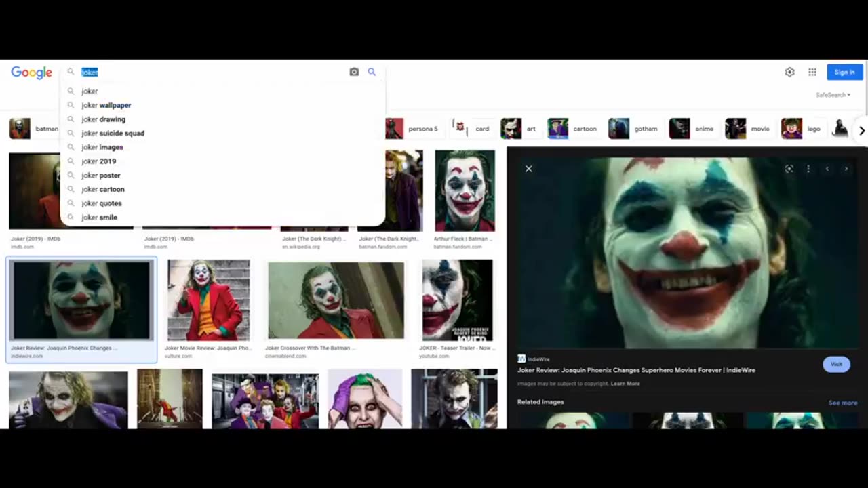Select the 'joker 2019' suggestion
This screenshot has width=868, height=488.
pos(222,161)
